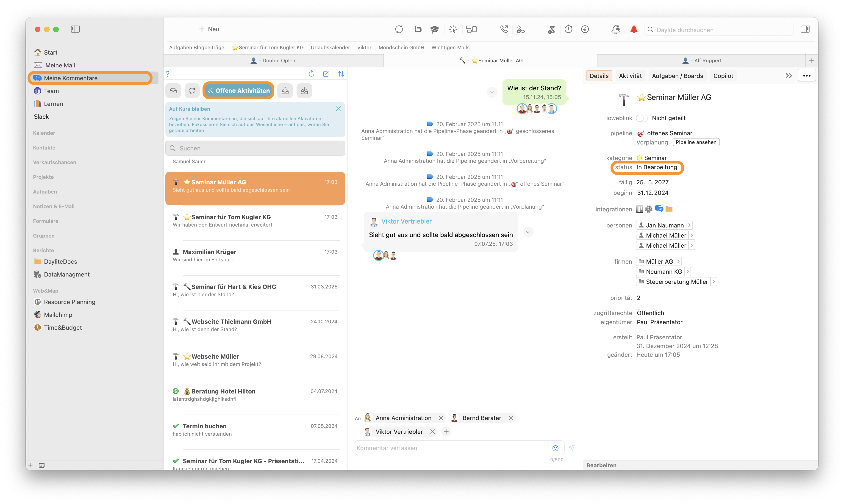Open the emoji picker smiley
Screen dimensions: 844x504
click(555, 448)
